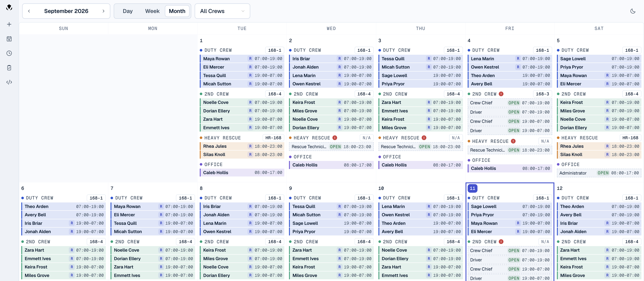Switch to Week view

coord(152,11)
